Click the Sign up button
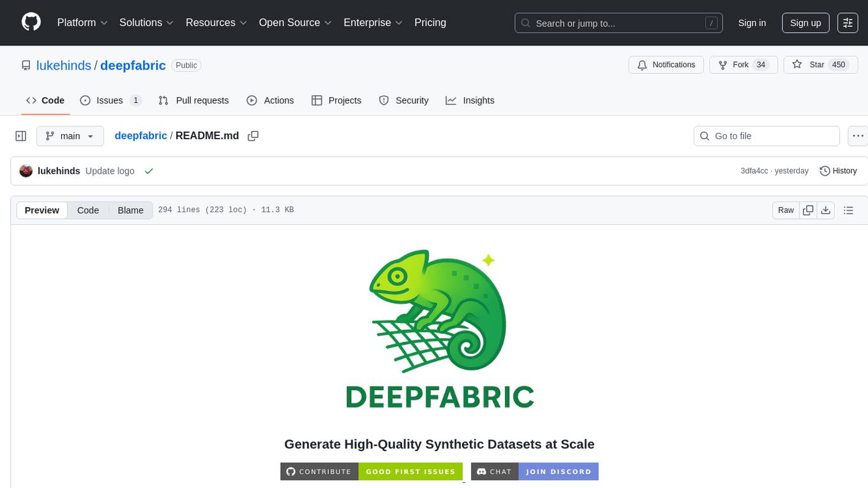Screen dimensions: 868x488 pyautogui.click(x=805, y=23)
